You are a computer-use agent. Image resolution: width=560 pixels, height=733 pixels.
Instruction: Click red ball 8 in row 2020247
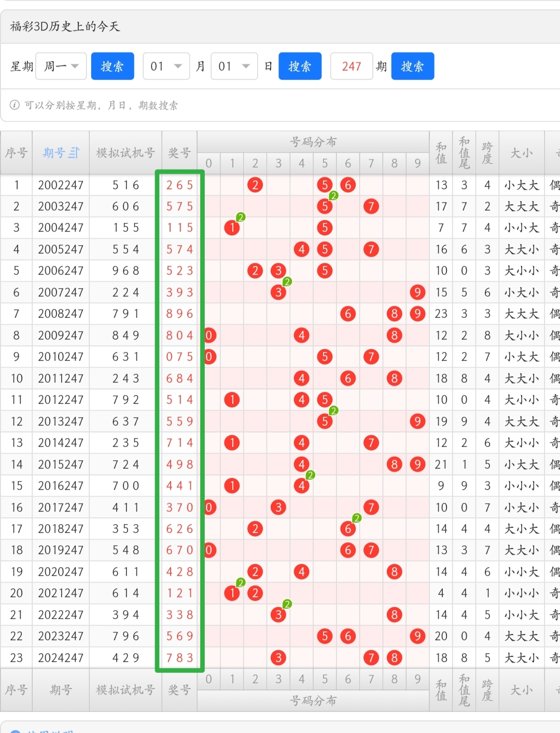coord(394,572)
